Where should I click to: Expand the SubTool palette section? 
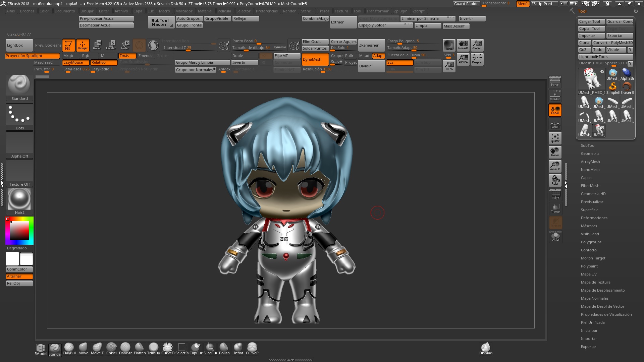pos(588,145)
